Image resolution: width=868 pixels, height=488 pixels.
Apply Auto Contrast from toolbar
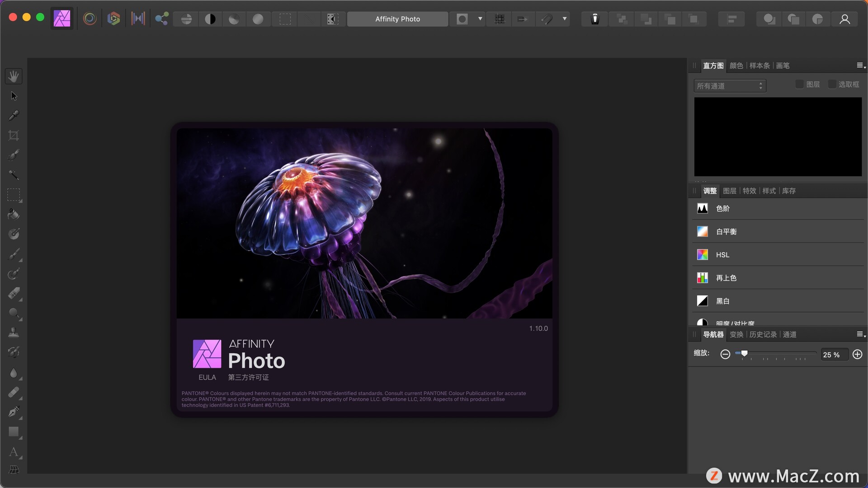coord(210,19)
